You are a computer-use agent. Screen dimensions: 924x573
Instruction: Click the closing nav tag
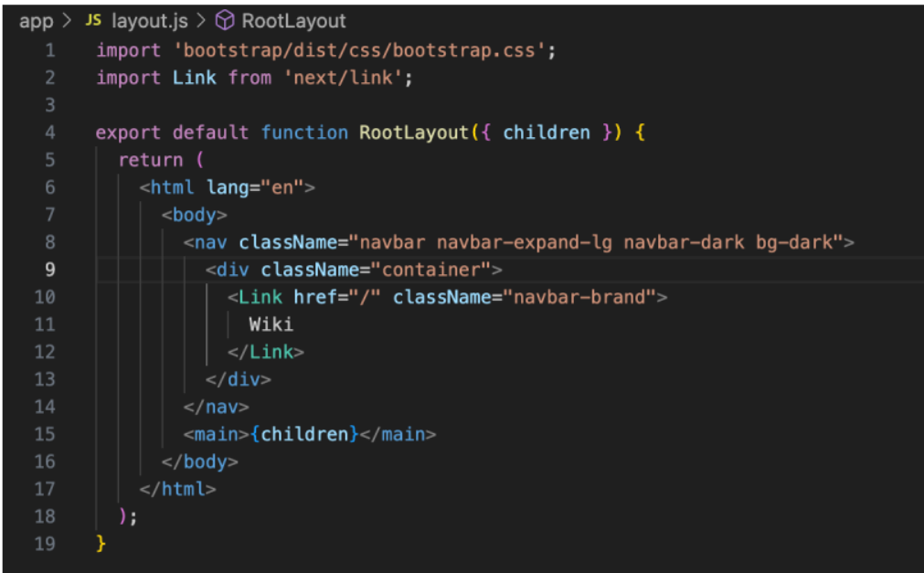(216, 407)
